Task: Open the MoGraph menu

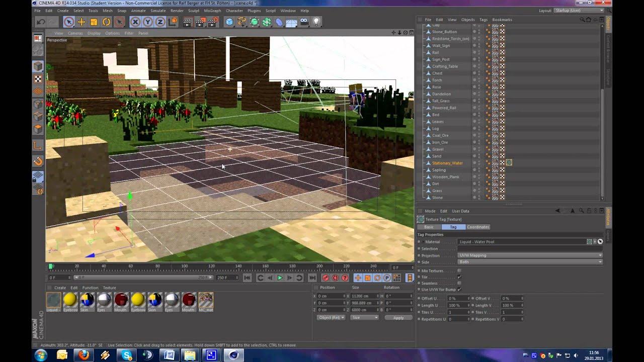Action: pyautogui.click(x=212, y=11)
